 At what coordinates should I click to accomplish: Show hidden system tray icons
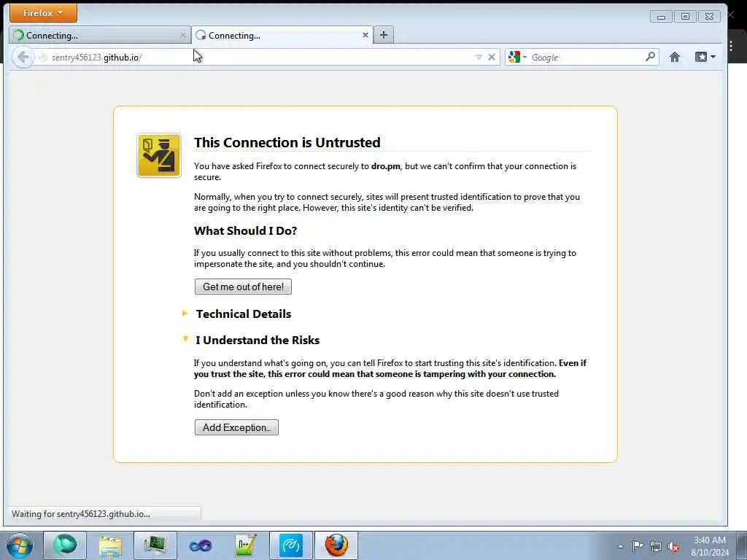pyautogui.click(x=620, y=546)
